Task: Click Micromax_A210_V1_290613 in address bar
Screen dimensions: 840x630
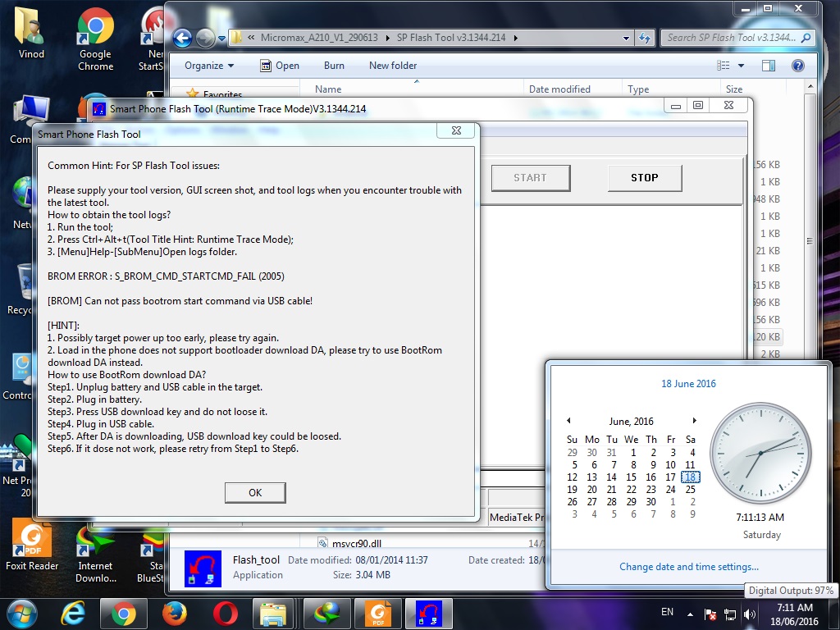Action: click(x=319, y=38)
